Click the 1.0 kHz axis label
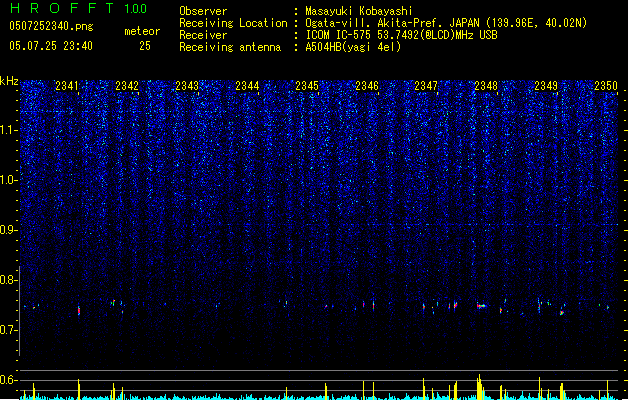The height and width of the screenshot is (400, 629). 9,180
